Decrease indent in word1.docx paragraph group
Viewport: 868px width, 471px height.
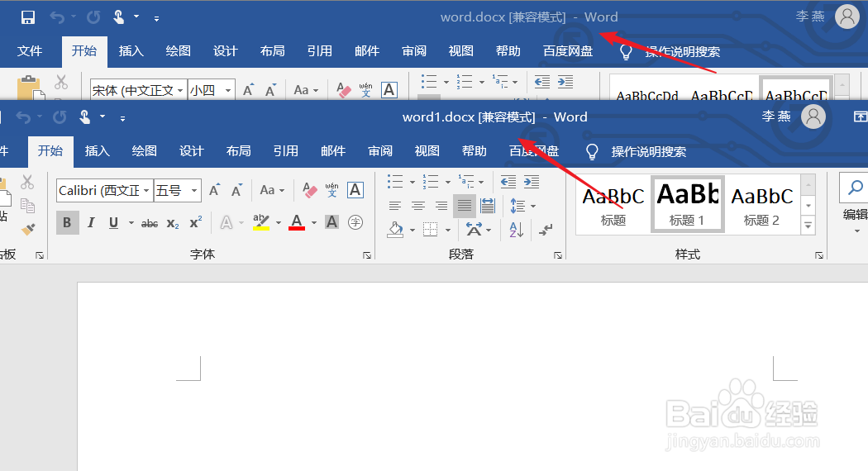tap(508, 182)
